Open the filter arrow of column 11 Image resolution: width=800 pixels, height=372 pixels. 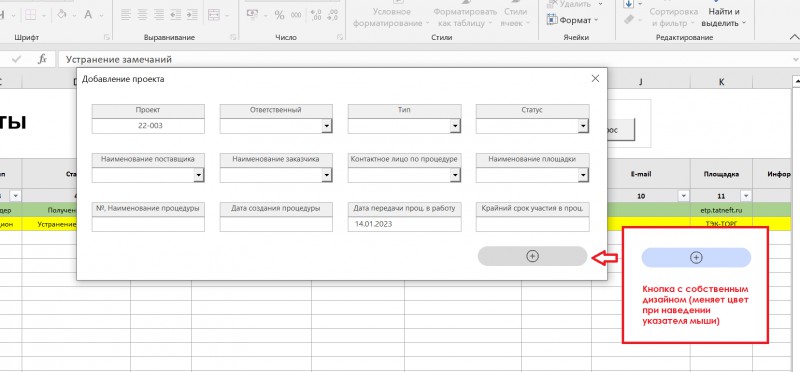point(746,196)
